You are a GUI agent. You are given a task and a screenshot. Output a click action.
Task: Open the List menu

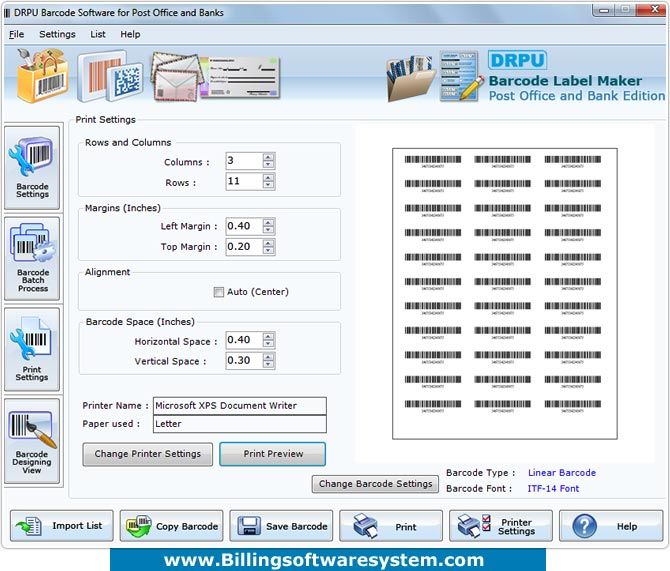tap(98, 34)
